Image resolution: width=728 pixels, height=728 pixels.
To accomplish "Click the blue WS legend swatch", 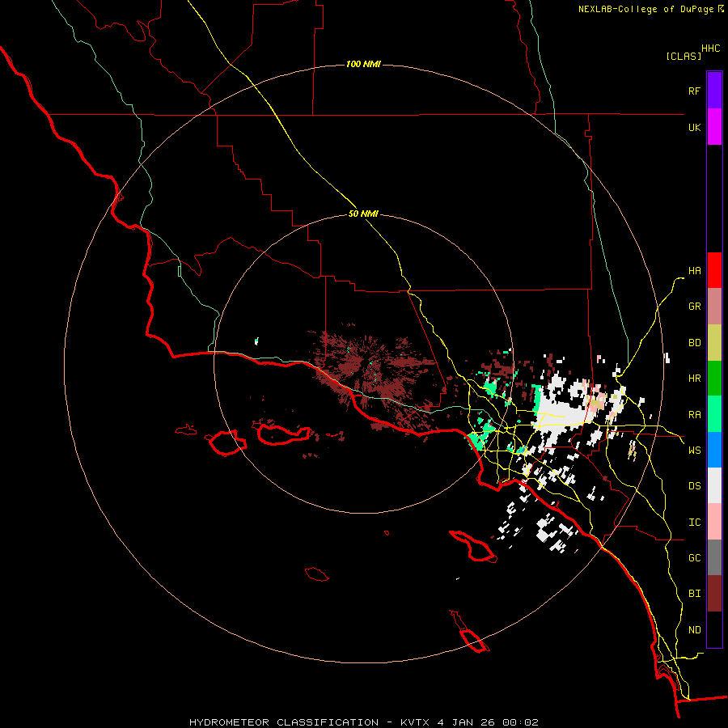I will [714, 450].
